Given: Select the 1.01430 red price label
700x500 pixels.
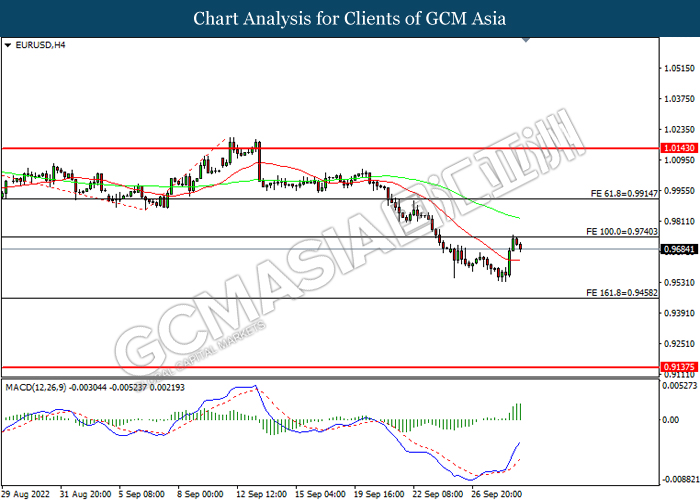Looking at the screenshot, I should 679,148.
